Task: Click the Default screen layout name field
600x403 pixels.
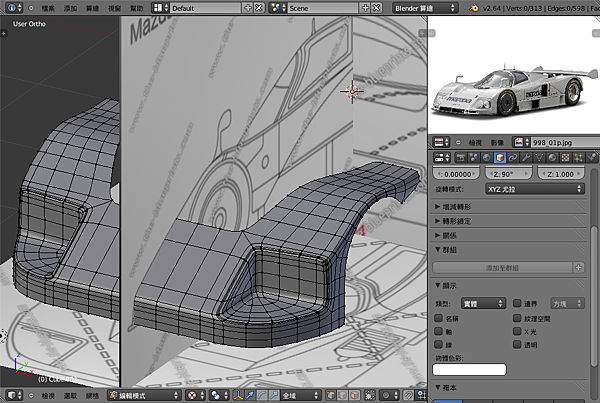Action: pyautogui.click(x=205, y=8)
